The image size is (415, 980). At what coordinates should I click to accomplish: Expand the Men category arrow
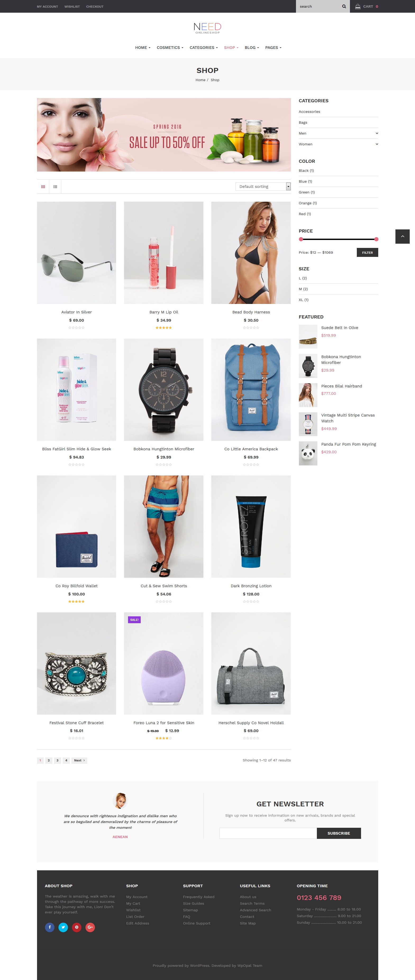pos(377,133)
